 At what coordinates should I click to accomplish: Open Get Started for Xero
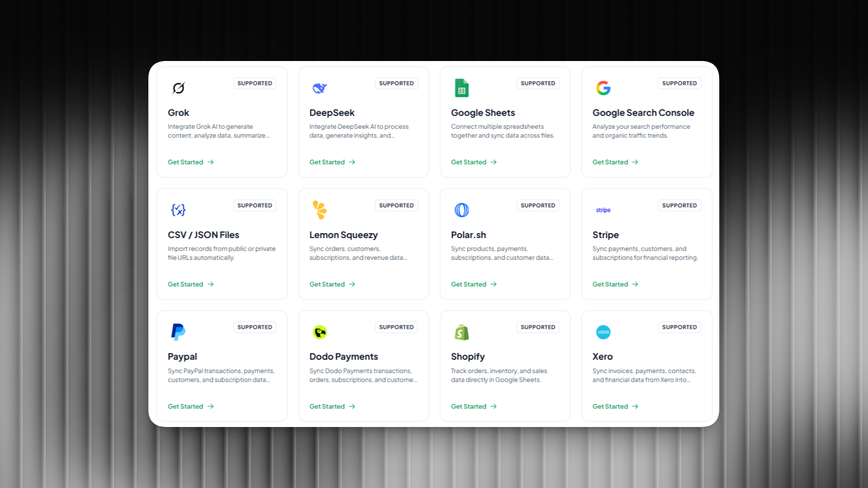click(615, 406)
